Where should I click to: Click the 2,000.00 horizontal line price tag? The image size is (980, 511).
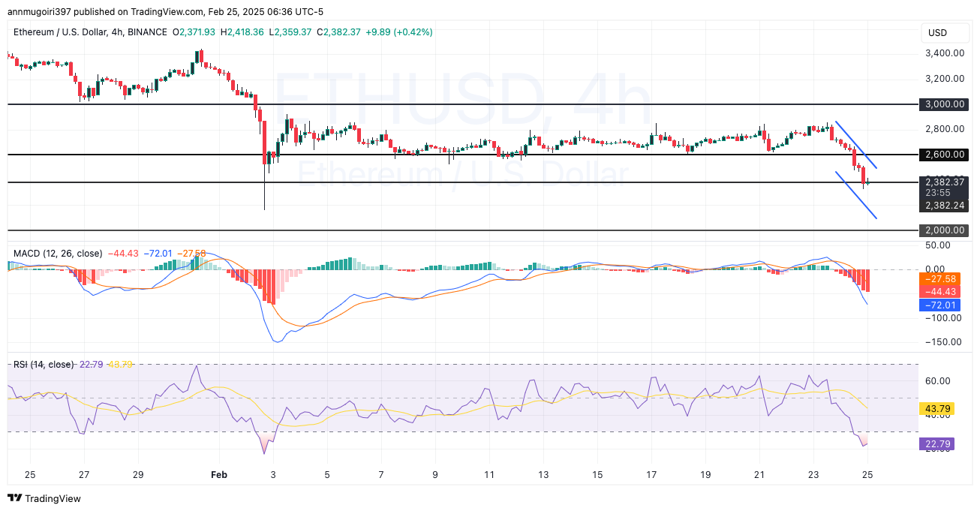pos(945,230)
